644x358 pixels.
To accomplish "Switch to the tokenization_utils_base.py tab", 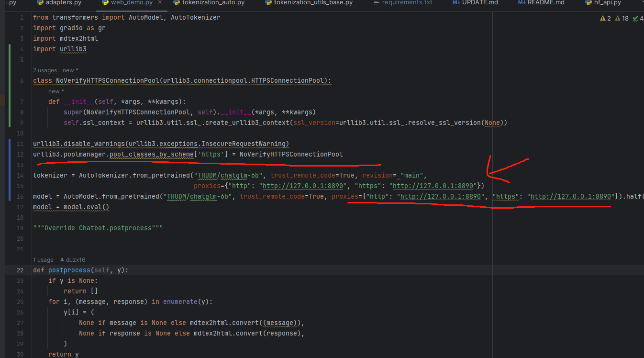I will [x=313, y=3].
